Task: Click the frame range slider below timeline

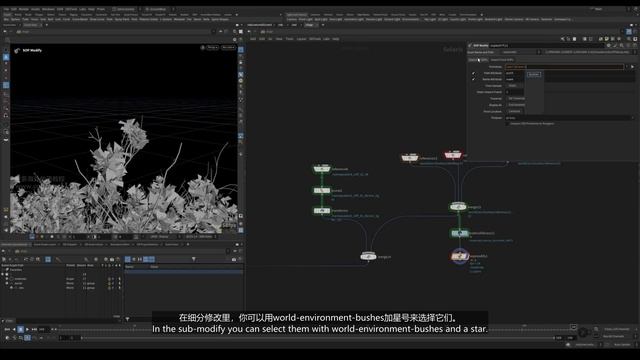Action: pyautogui.click(x=318, y=338)
